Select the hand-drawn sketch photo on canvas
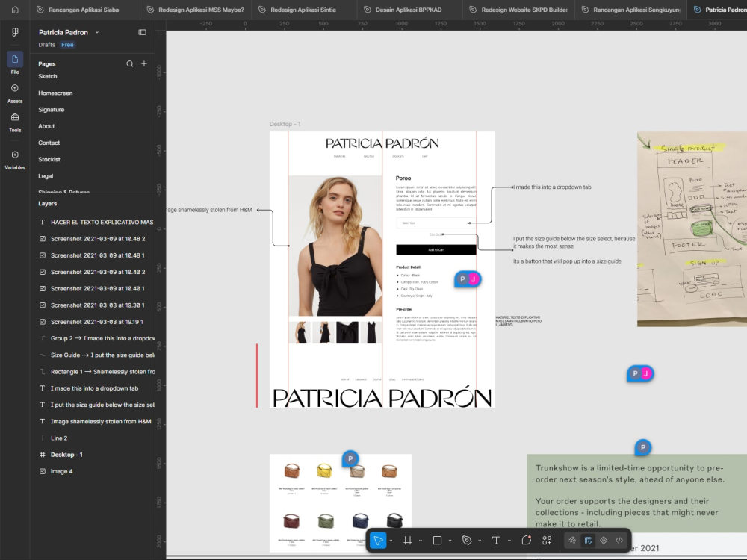The image size is (747, 560). coord(692,229)
